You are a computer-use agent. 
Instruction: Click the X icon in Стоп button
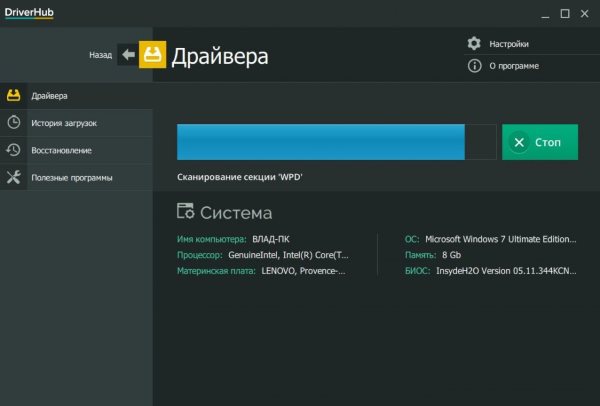[x=519, y=143]
